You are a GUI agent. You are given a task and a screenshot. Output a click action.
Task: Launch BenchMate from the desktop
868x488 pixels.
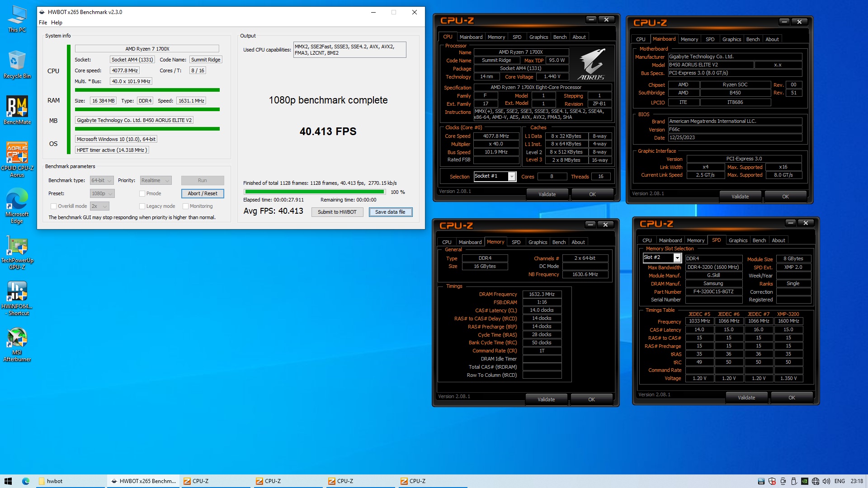click(17, 110)
